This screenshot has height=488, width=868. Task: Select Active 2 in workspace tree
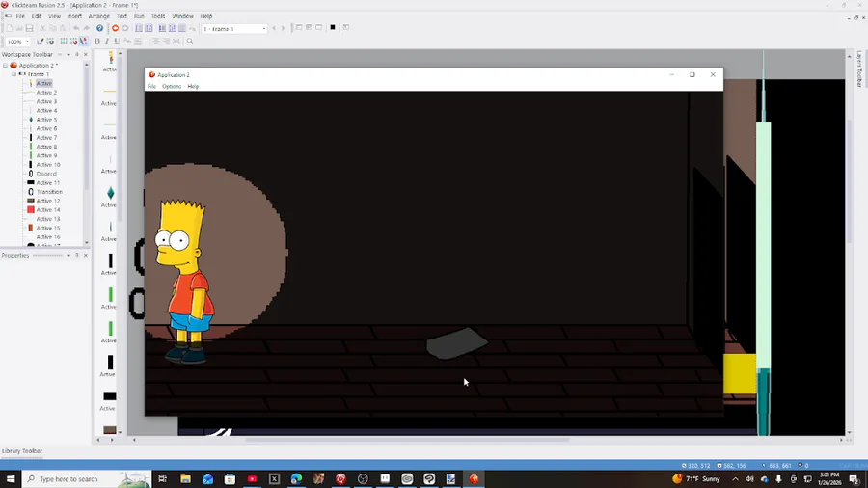[46, 93]
